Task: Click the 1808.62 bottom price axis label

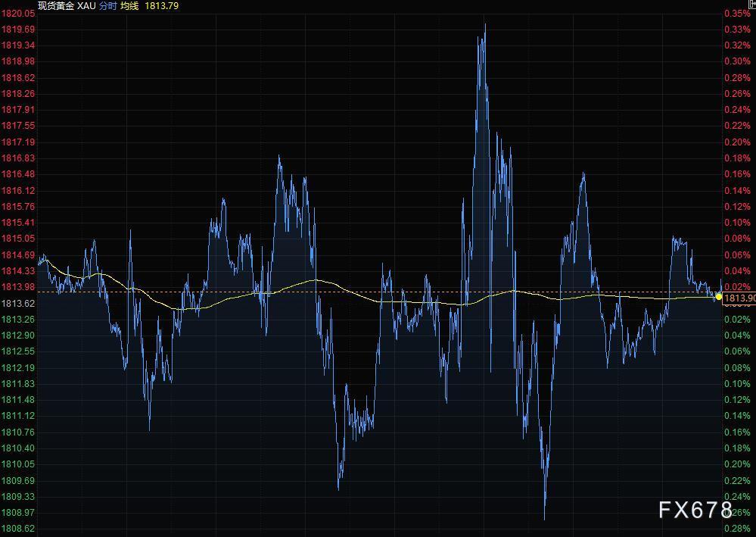Action: click(18, 529)
